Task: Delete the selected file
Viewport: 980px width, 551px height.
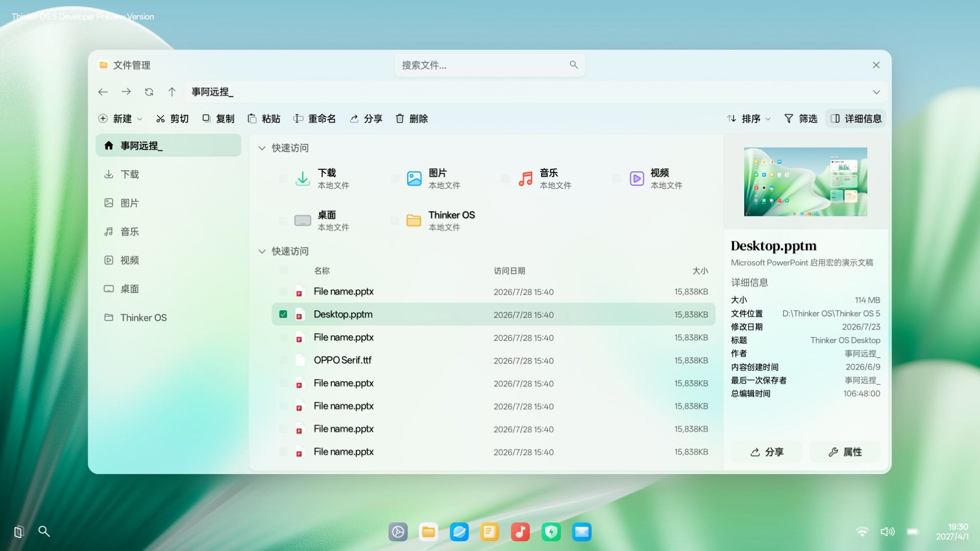Action: point(411,118)
